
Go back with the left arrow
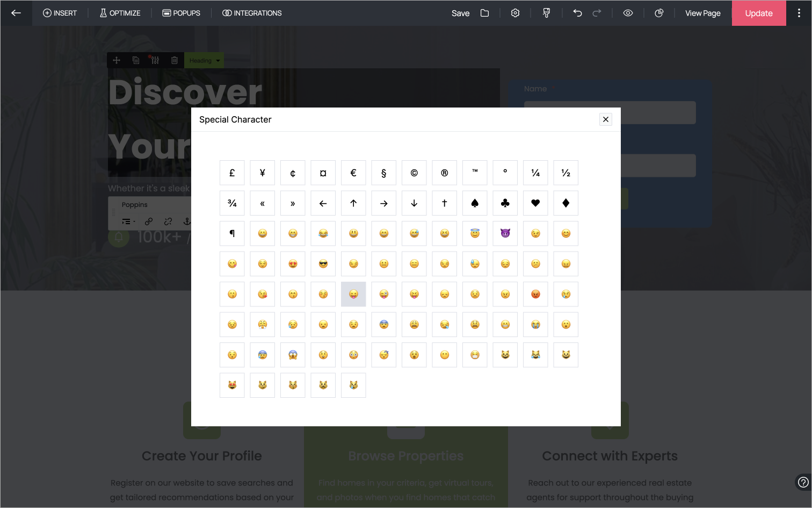click(x=16, y=13)
